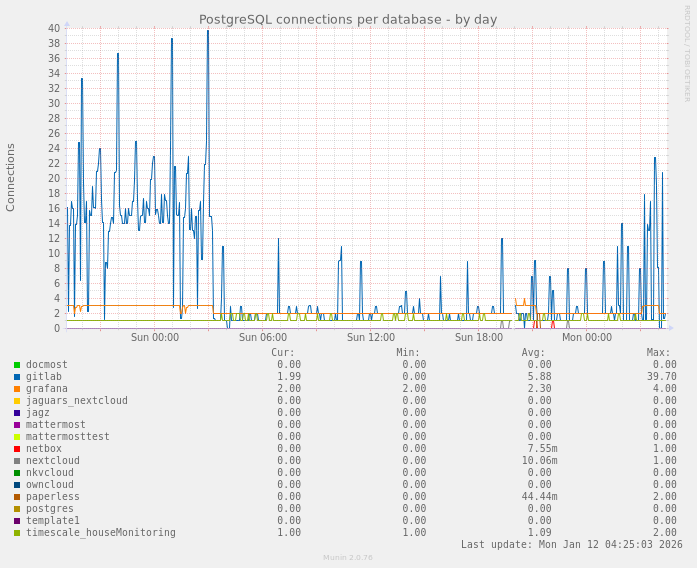Click the docmost green legend swatch
Image resolution: width=697 pixels, height=568 pixels.
pos(17,365)
